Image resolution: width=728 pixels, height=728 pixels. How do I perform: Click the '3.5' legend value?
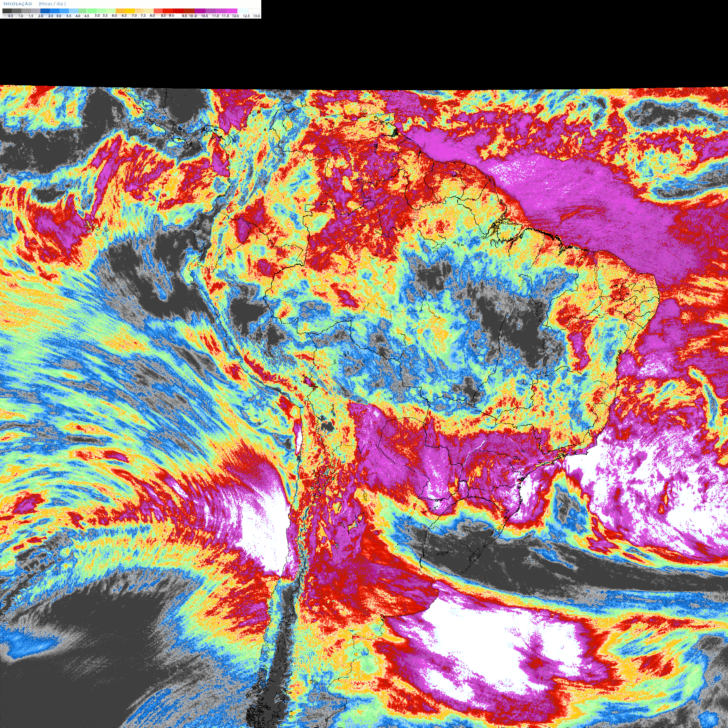tap(69, 16)
